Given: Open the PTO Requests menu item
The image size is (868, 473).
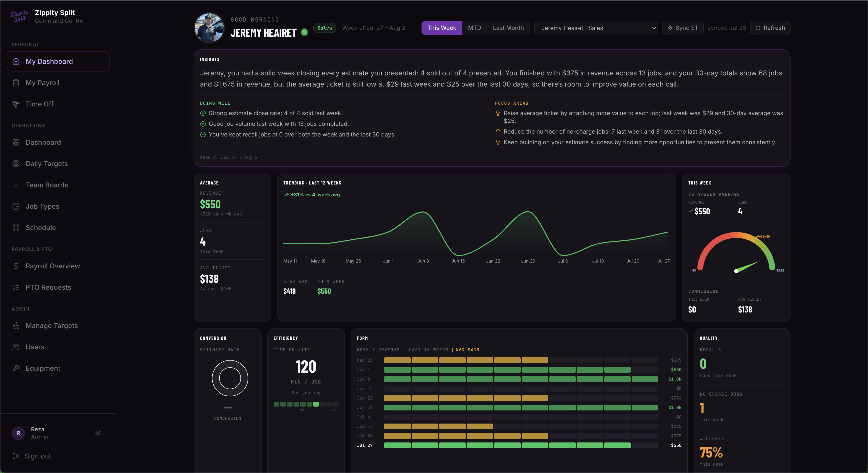Looking at the screenshot, I should (x=58, y=287).
